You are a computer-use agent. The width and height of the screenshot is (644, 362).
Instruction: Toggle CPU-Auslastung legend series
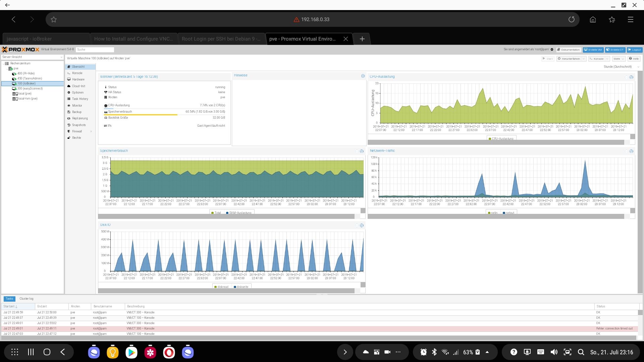501,138
